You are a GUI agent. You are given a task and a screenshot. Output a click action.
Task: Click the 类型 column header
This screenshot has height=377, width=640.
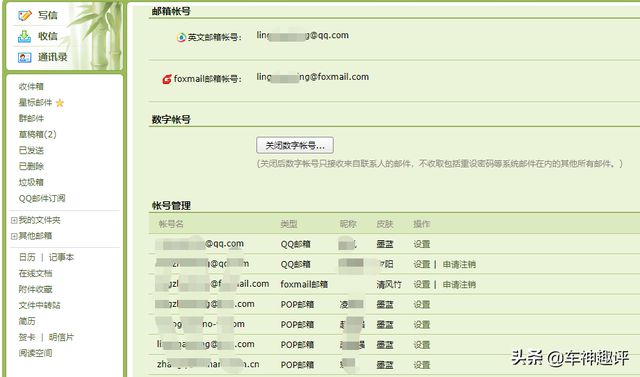point(289,224)
